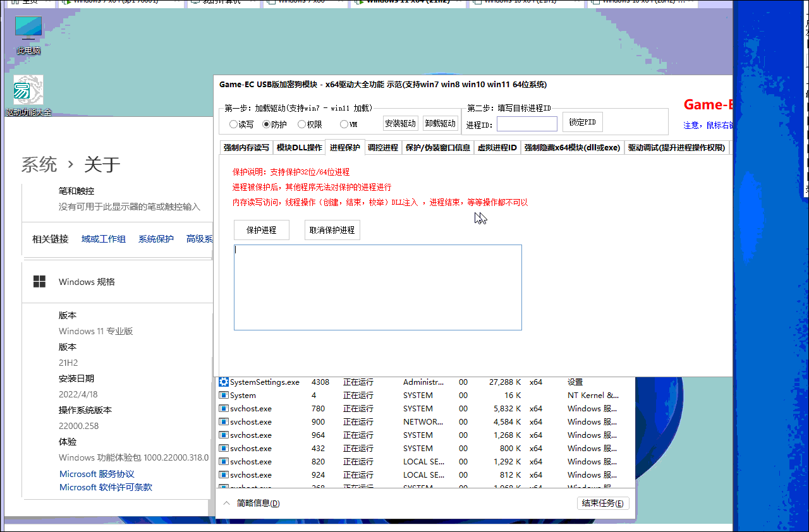Viewport: 809px width, 532px height.
Task: Click the 812 K memory value
Action: click(x=511, y=475)
